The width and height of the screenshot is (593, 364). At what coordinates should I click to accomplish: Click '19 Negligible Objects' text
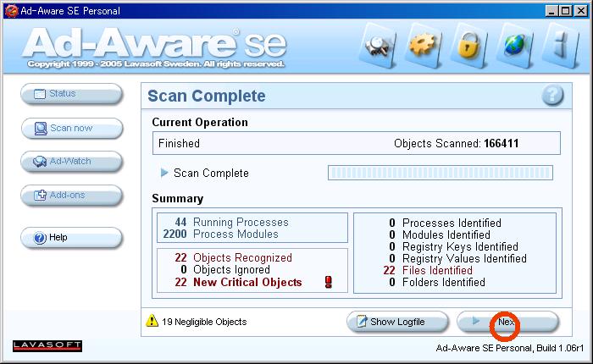(204, 322)
